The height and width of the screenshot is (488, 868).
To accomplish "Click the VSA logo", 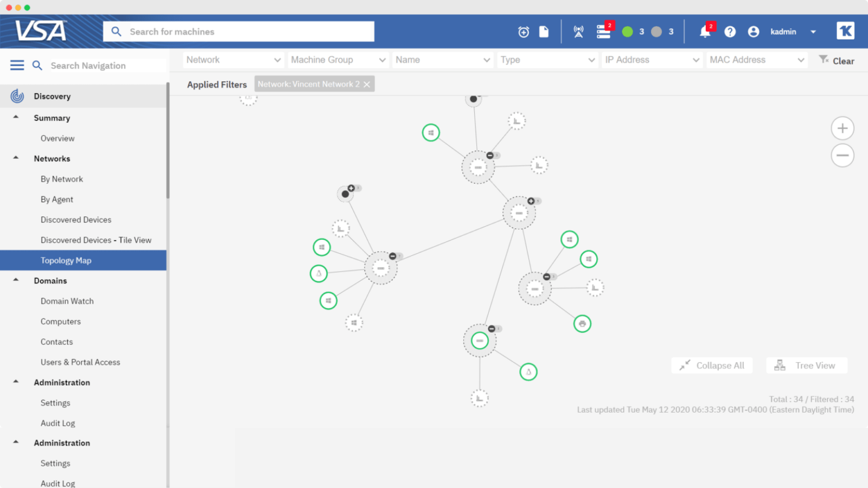I will click(41, 31).
